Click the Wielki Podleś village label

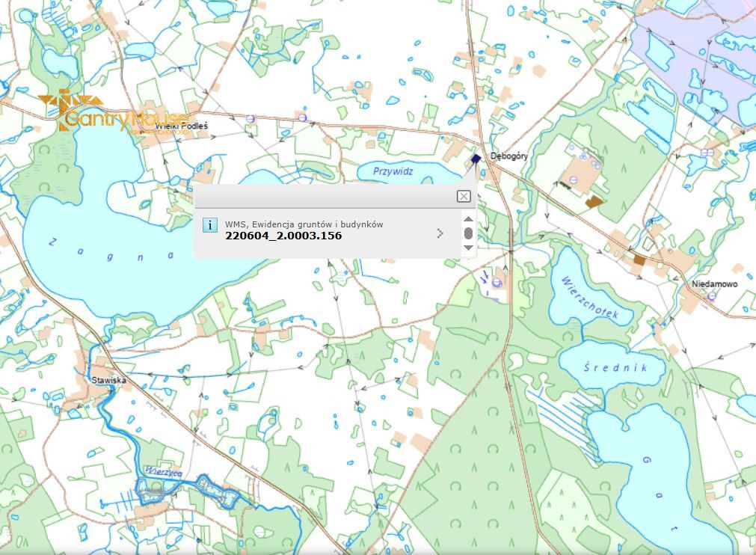[182, 126]
